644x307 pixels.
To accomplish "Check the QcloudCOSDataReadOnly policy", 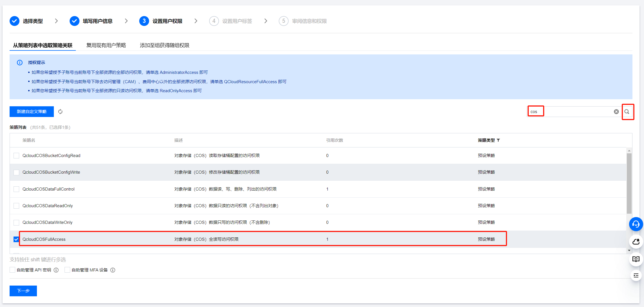I will (16, 206).
